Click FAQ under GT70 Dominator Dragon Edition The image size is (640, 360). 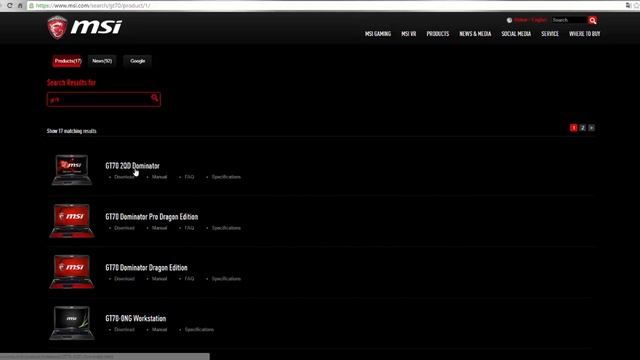click(x=189, y=279)
